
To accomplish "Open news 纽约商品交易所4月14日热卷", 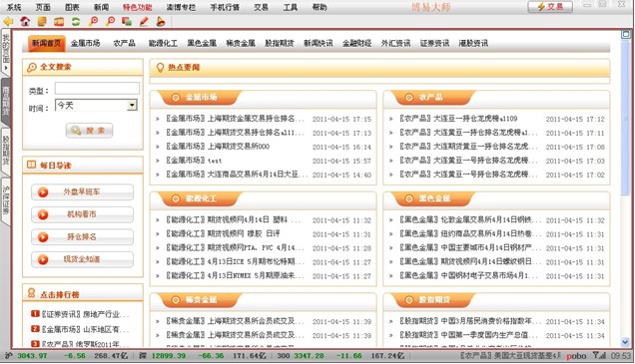I will point(491,233).
